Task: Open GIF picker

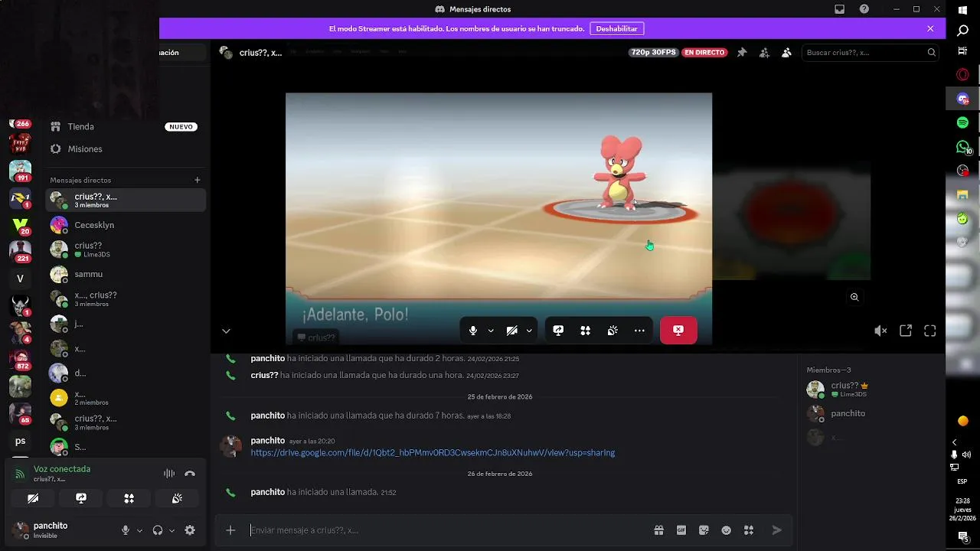Action: [681, 530]
